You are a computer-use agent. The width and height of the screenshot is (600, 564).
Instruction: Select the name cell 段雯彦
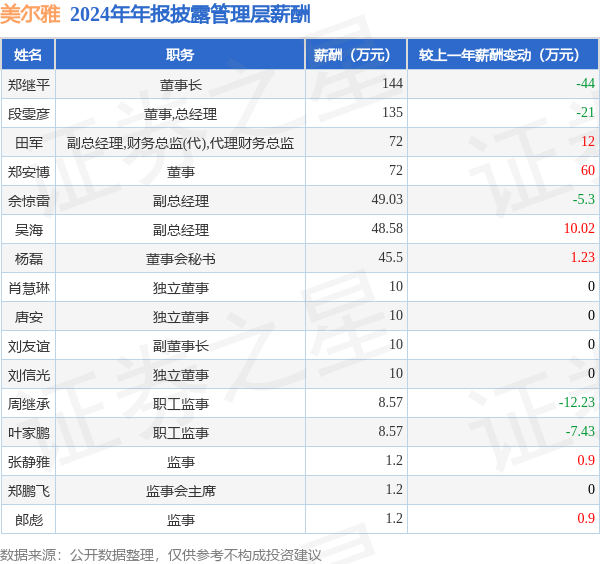[29, 114]
